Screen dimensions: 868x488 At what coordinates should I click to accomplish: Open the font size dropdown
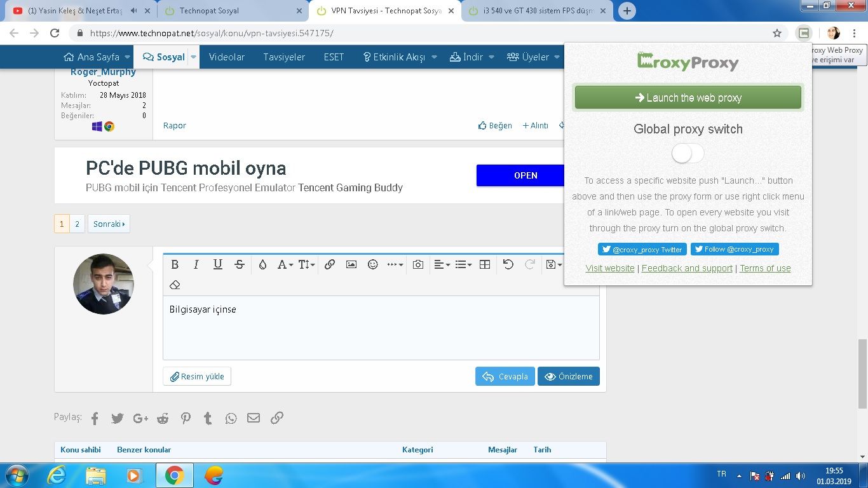pos(307,265)
